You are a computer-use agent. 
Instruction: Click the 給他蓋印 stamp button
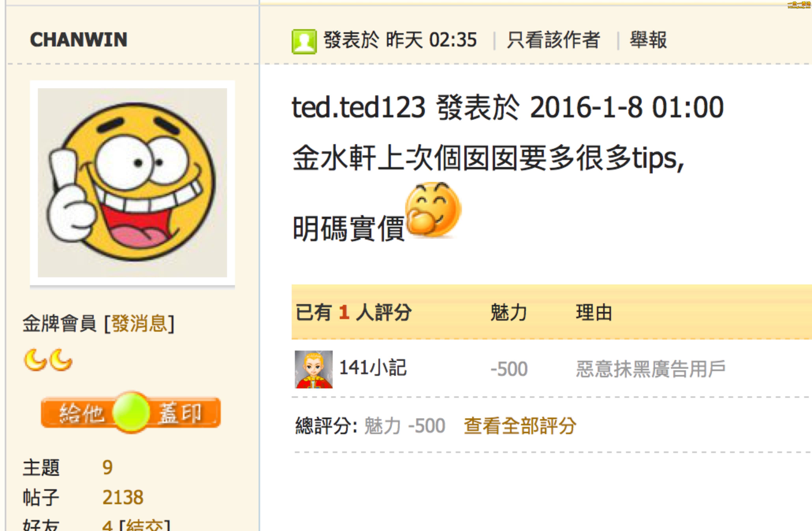[x=131, y=412]
